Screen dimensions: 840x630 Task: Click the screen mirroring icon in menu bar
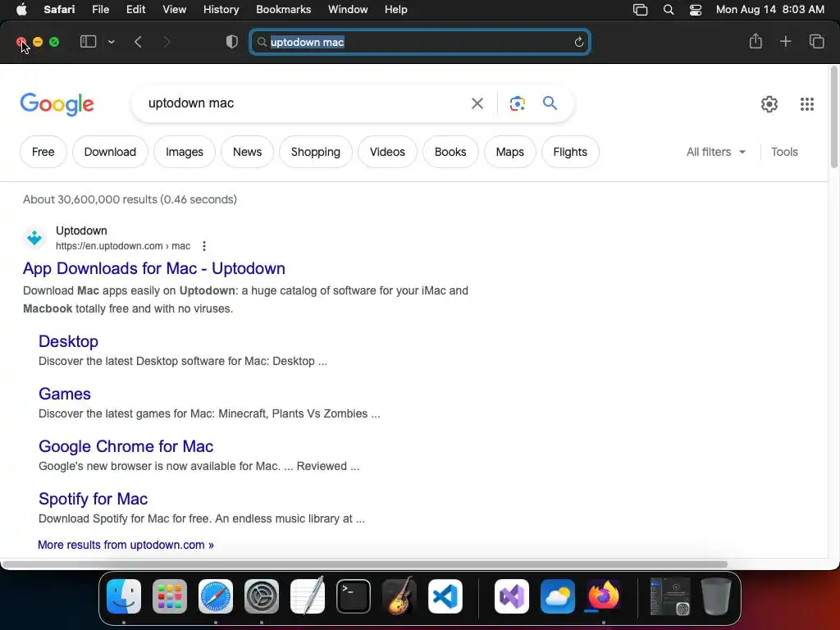(640, 10)
